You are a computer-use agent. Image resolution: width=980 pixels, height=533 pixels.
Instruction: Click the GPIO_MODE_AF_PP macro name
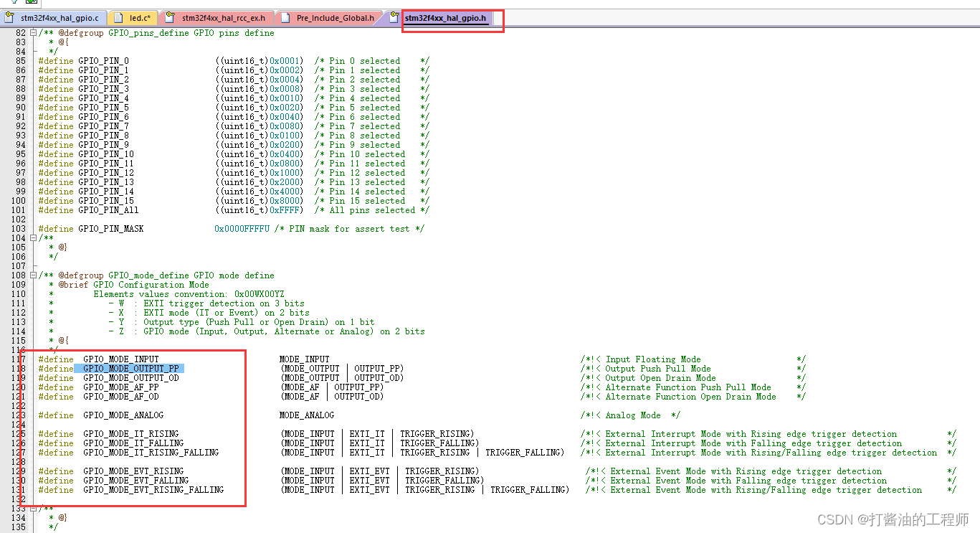click(x=121, y=387)
